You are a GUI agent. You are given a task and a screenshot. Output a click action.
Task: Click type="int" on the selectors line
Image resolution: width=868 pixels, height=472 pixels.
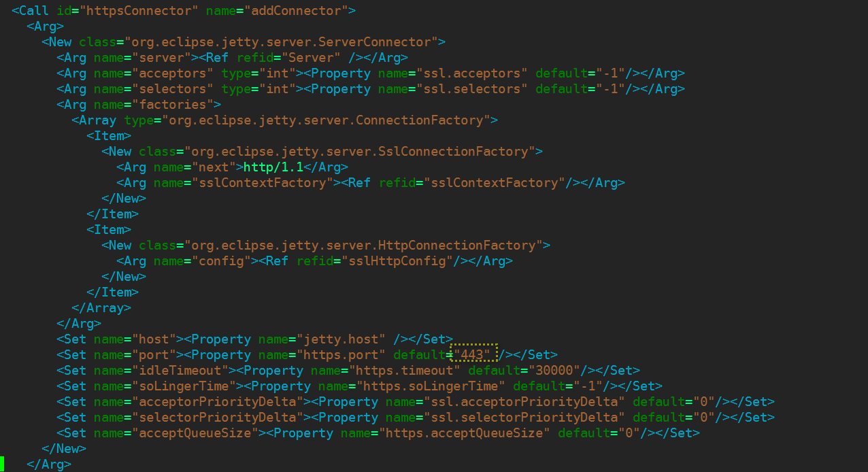click(258, 89)
